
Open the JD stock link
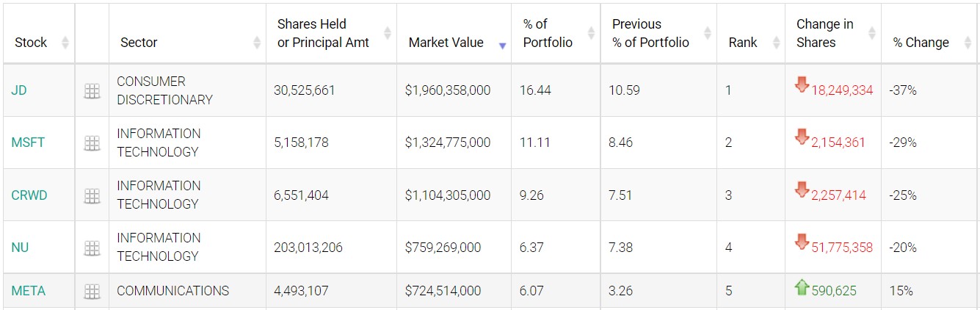(x=19, y=91)
